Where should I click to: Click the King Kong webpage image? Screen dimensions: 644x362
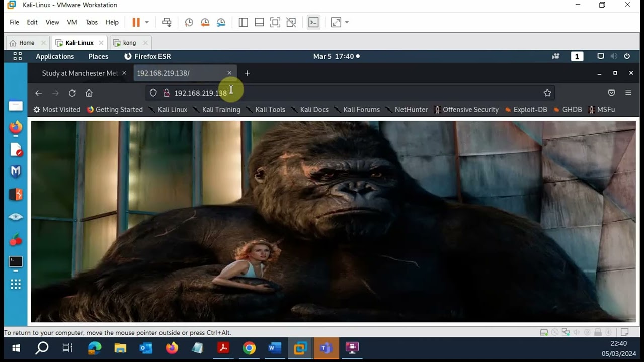pyautogui.click(x=333, y=221)
